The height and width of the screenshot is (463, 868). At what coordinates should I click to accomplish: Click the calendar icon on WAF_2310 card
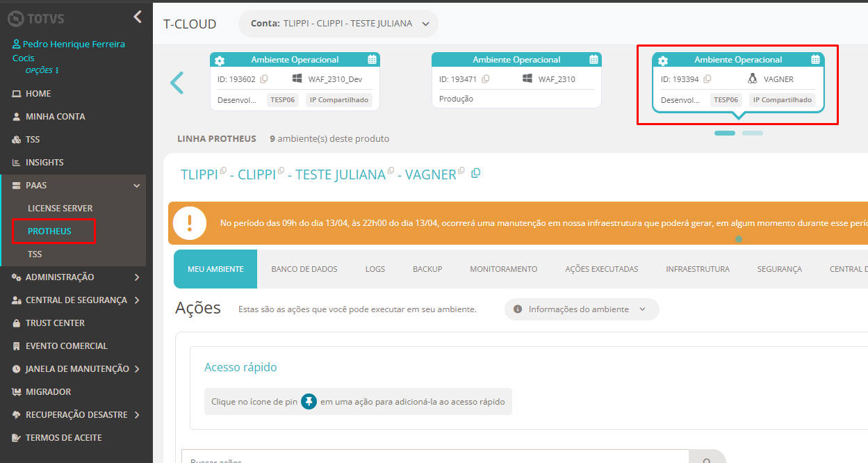click(593, 60)
